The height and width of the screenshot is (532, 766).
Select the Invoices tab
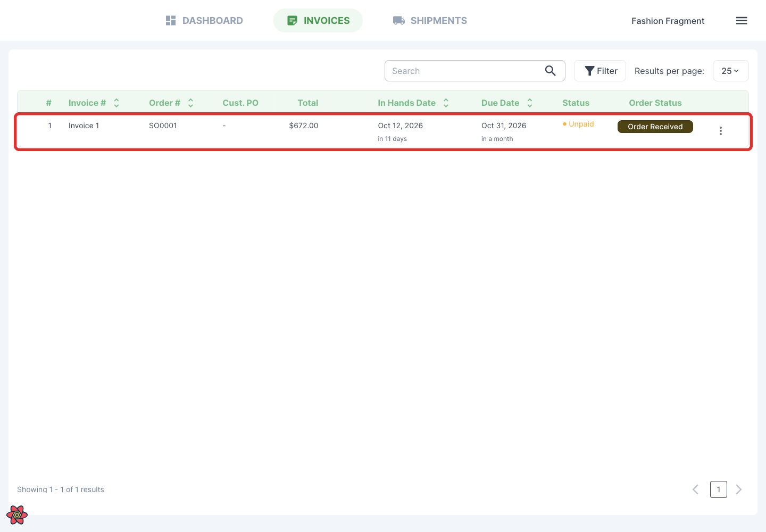tap(318, 21)
